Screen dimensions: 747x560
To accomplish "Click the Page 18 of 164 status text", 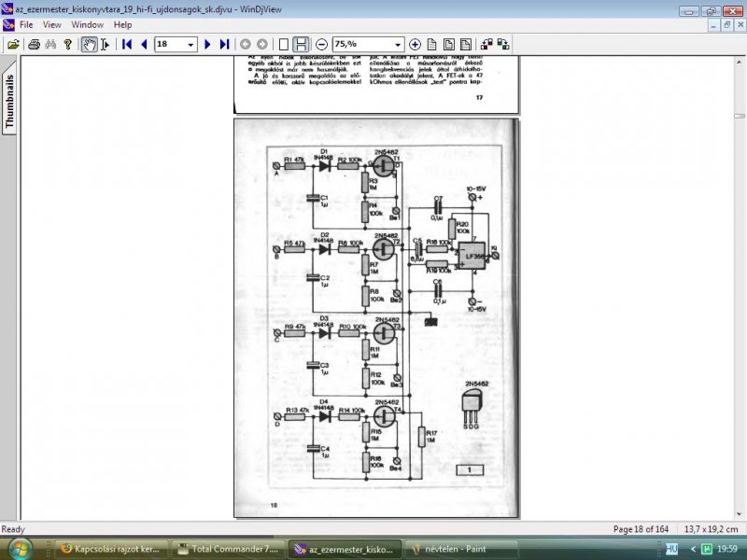I will tap(641, 529).
